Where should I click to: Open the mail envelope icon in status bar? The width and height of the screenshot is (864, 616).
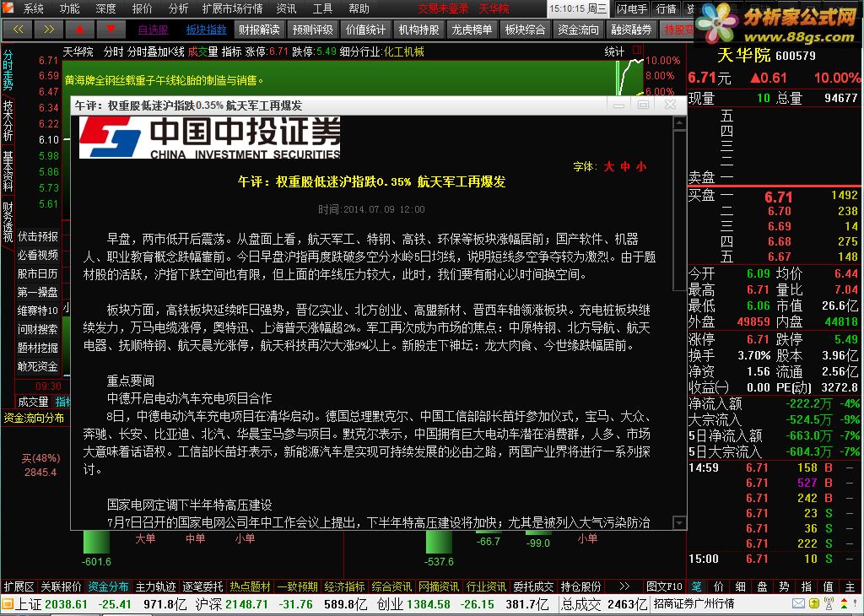point(798,604)
